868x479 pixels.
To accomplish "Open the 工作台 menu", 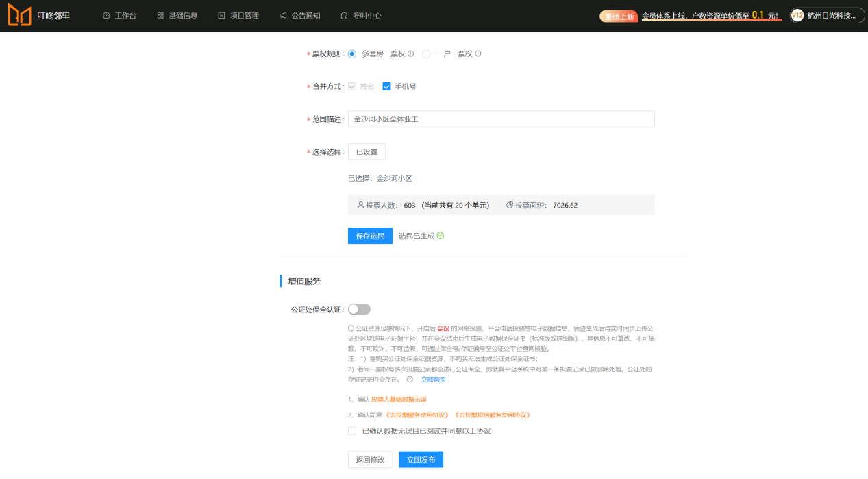I will click(x=119, y=15).
